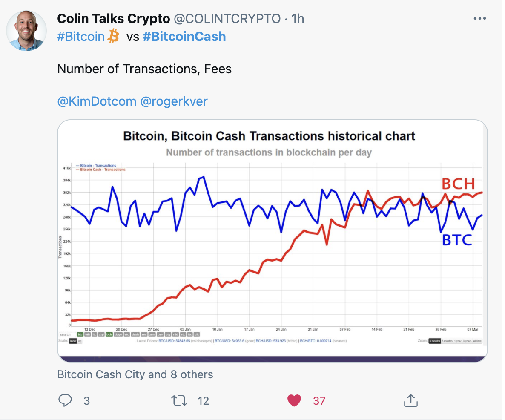The image size is (505, 420).
Task: Open the #BitcoinCash hashtag link
Action: (x=184, y=36)
